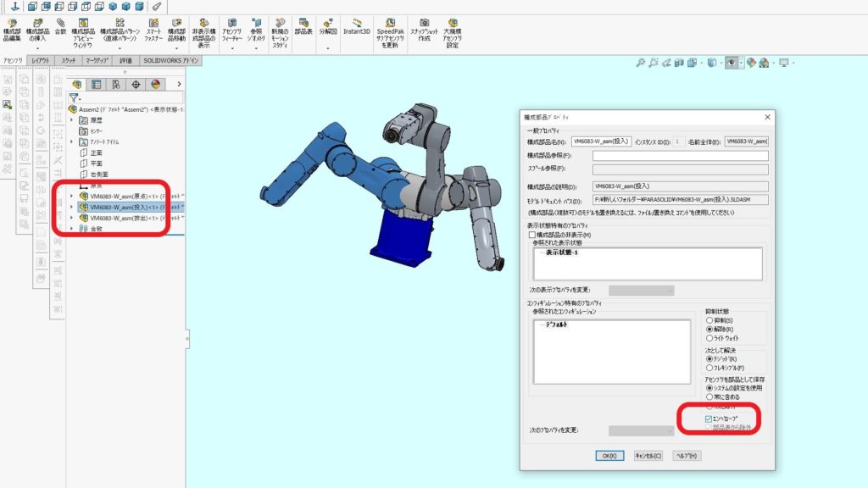Toggle the エンベロープ (Envelope) checkbox
The image size is (868, 488).
click(709, 419)
